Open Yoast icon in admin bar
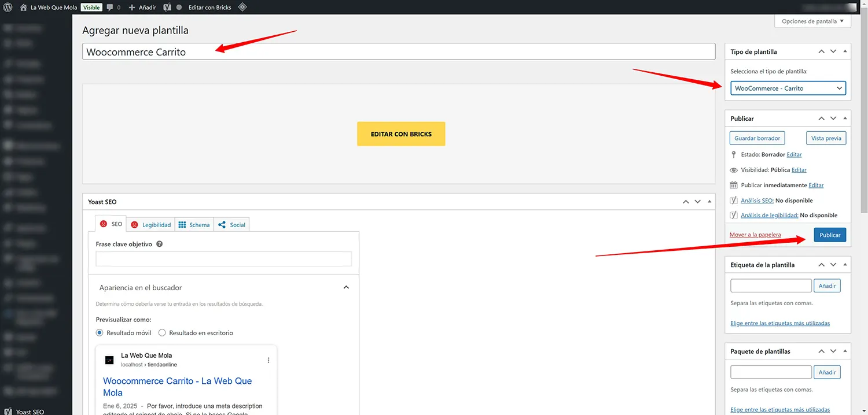 [x=167, y=8]
